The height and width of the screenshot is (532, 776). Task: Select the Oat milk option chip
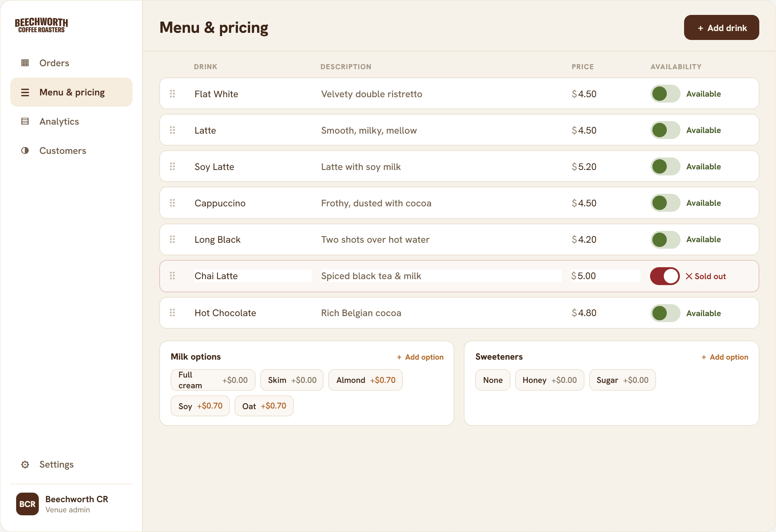[x=264, y=406]
